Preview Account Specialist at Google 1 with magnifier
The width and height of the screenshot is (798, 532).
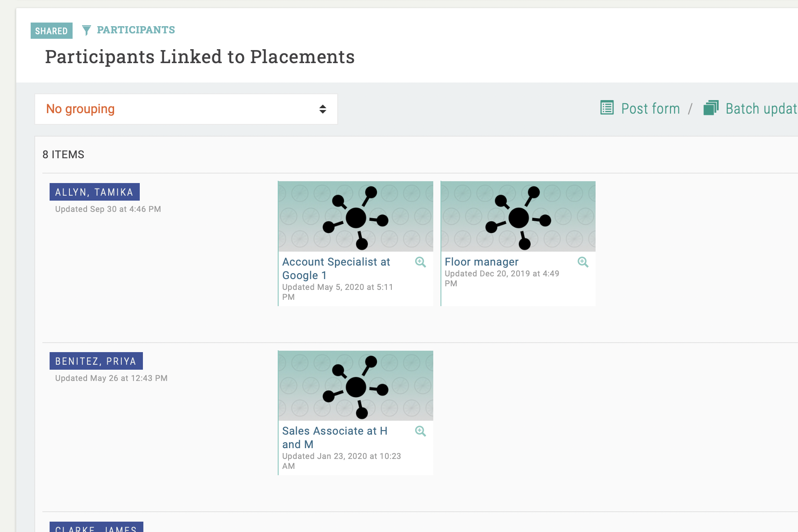tap(420, 262)
